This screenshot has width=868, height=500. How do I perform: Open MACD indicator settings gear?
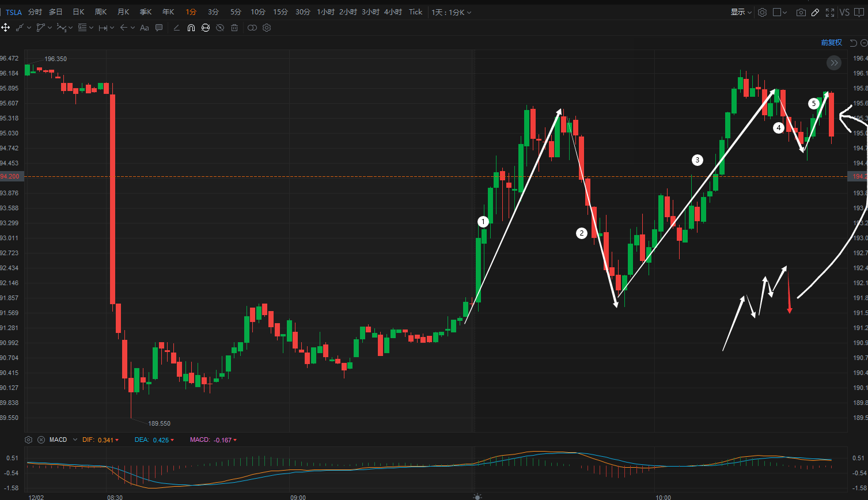(x=28, y=440)
